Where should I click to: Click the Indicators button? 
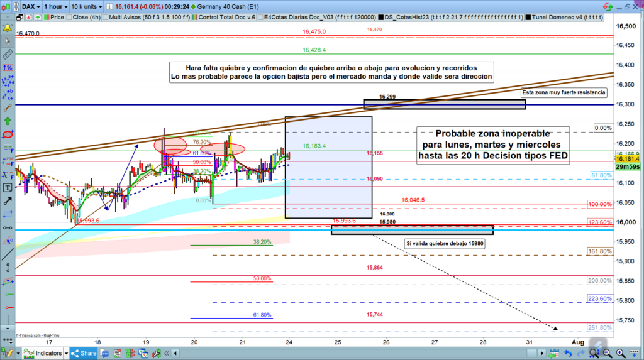coord(42,353)
